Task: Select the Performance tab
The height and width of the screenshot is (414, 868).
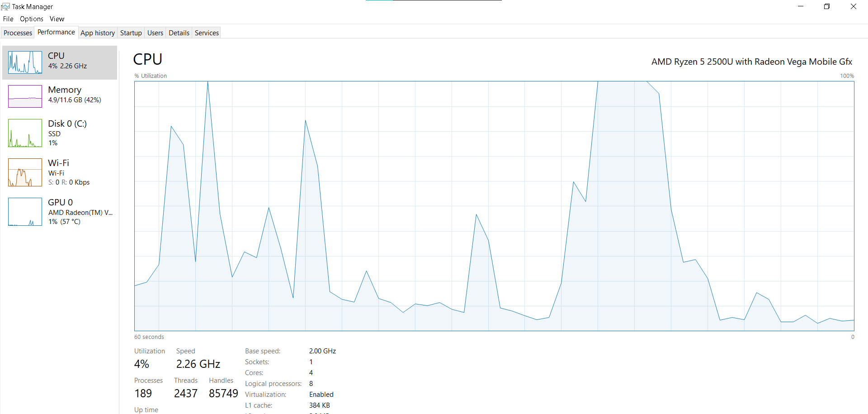Action: click(57, 32)
